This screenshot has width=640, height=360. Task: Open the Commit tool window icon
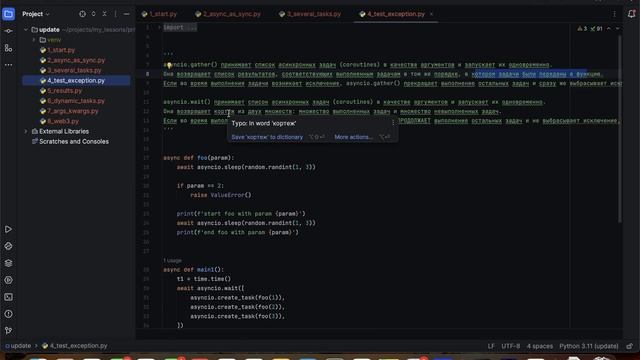click(x=9, y=31)
